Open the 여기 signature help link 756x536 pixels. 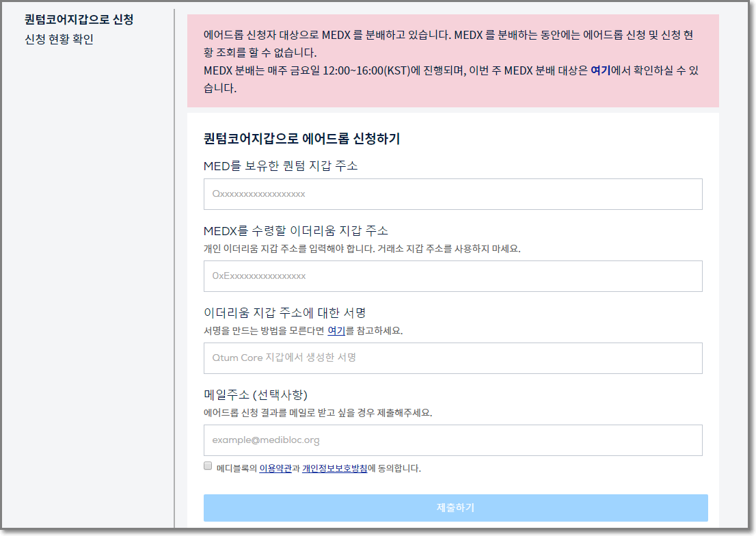click(336, 331)
